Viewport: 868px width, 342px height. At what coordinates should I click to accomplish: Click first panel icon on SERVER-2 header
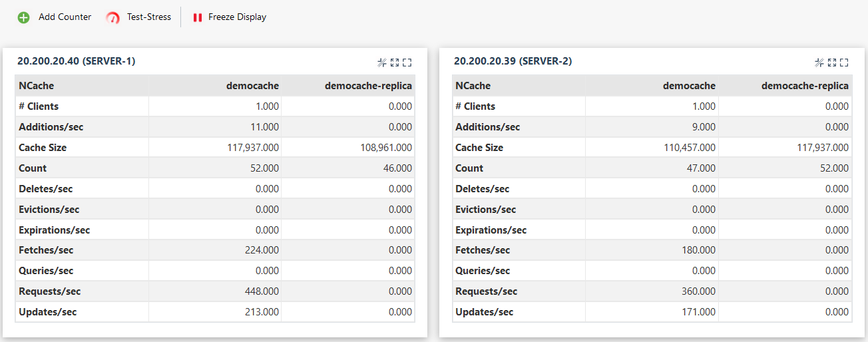pos(819,63)
